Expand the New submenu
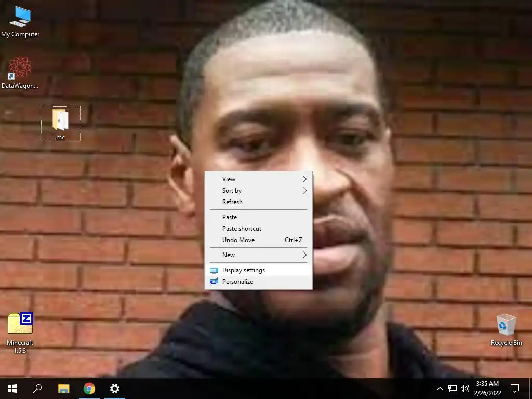532x399 pixels. click(259, 255)
